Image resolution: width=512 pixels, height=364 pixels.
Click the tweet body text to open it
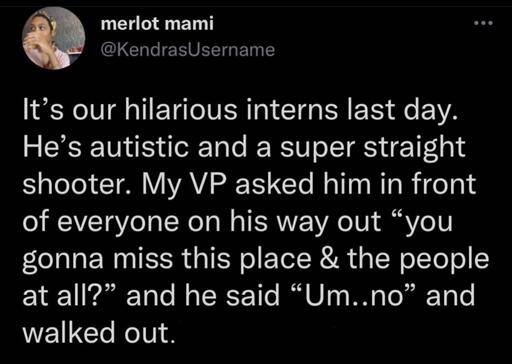tap(256, 221)
